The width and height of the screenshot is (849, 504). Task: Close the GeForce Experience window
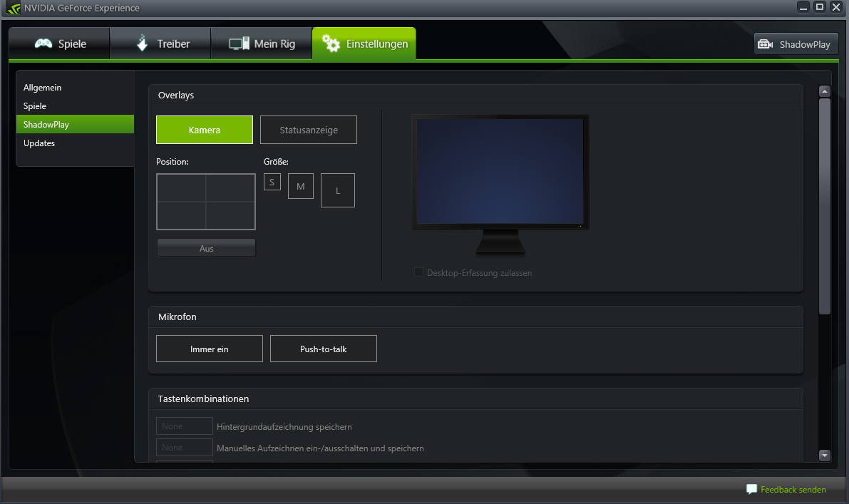coord(836,7)
